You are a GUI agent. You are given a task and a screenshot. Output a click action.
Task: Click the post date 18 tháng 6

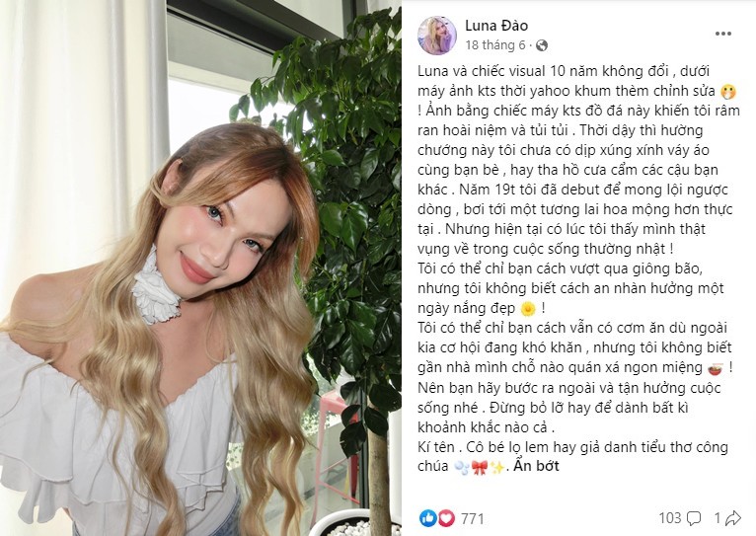pyautogui.click(x=495, y=45)
